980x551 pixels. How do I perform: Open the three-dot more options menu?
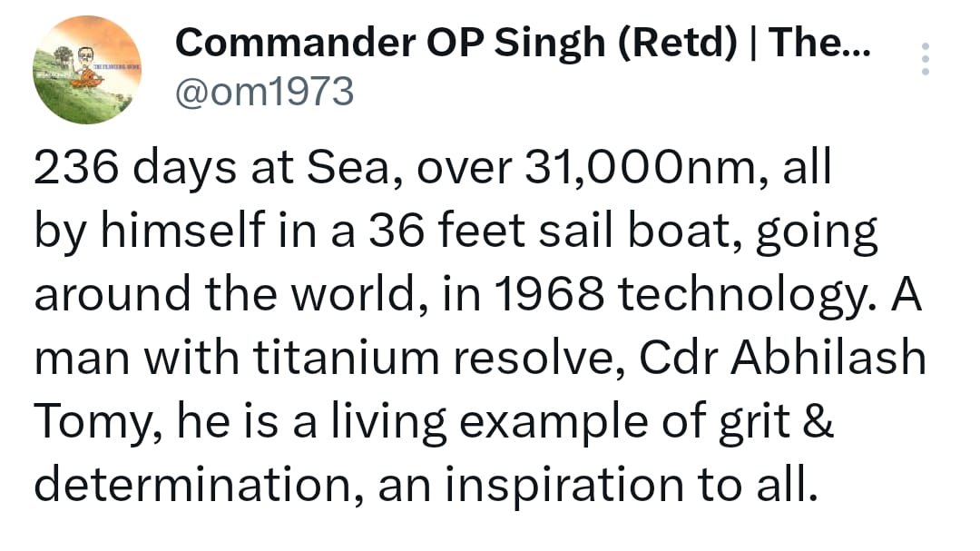(925, 59)
